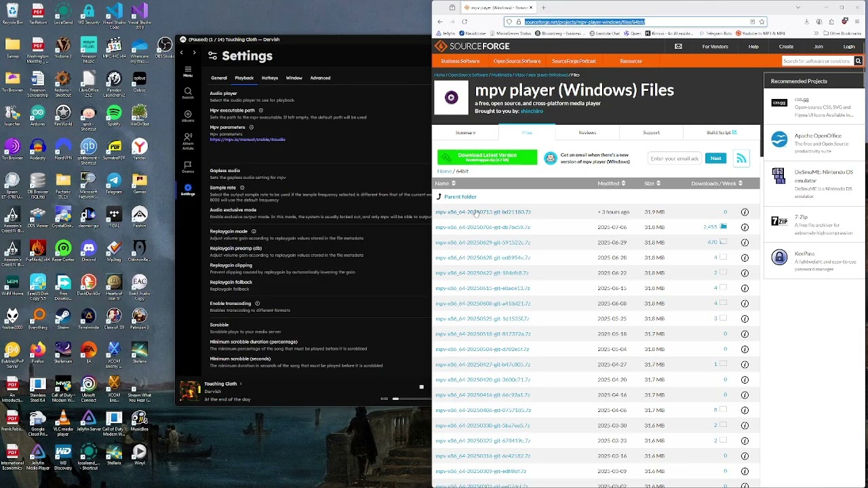Open the RSS feed icon
Image resolution: width=868 pixels, height=488 pixels.
[x=741, y=158]
